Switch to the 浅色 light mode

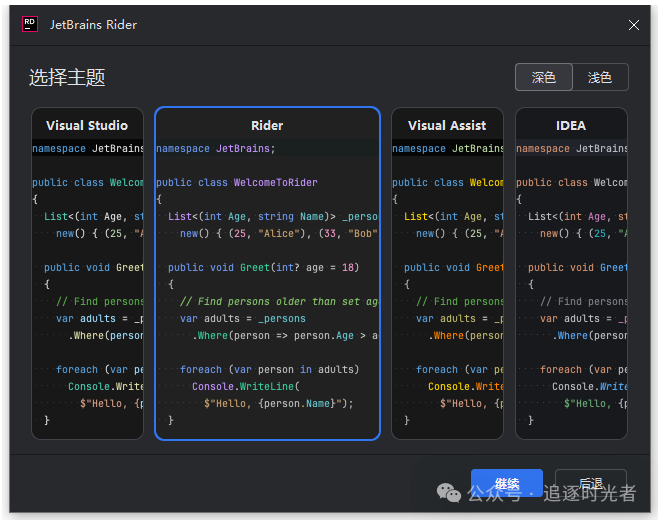pos(600,77)
